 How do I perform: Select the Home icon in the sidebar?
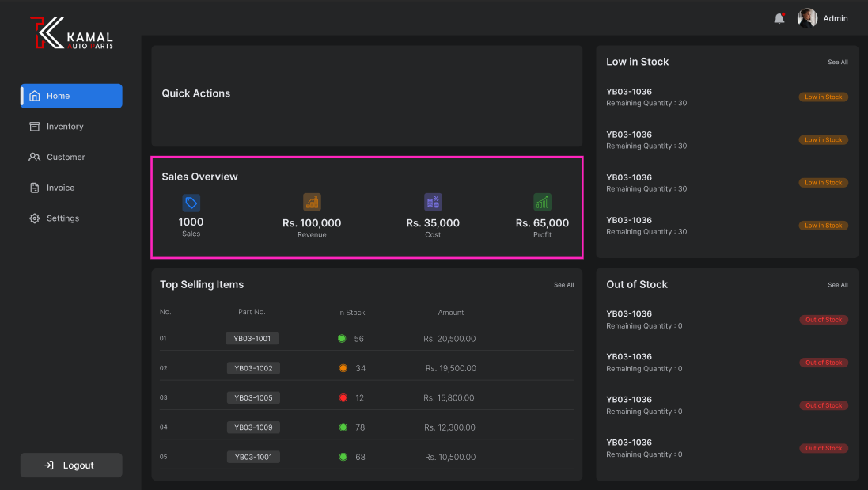click(34, 95)
